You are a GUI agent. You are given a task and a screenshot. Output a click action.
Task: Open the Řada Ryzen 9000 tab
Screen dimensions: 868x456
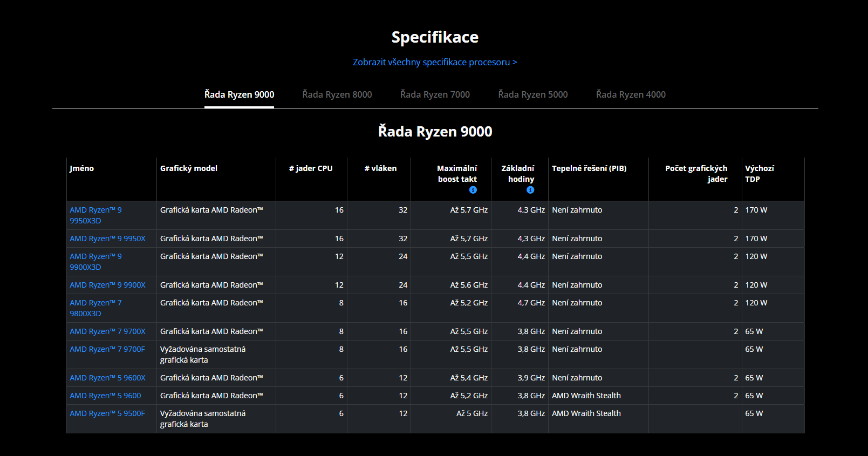[239, 94]
